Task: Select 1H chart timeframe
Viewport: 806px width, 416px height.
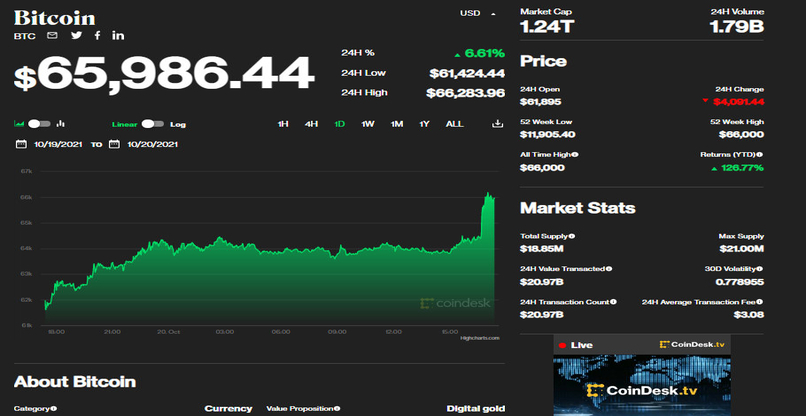Action: coord(283,124)
